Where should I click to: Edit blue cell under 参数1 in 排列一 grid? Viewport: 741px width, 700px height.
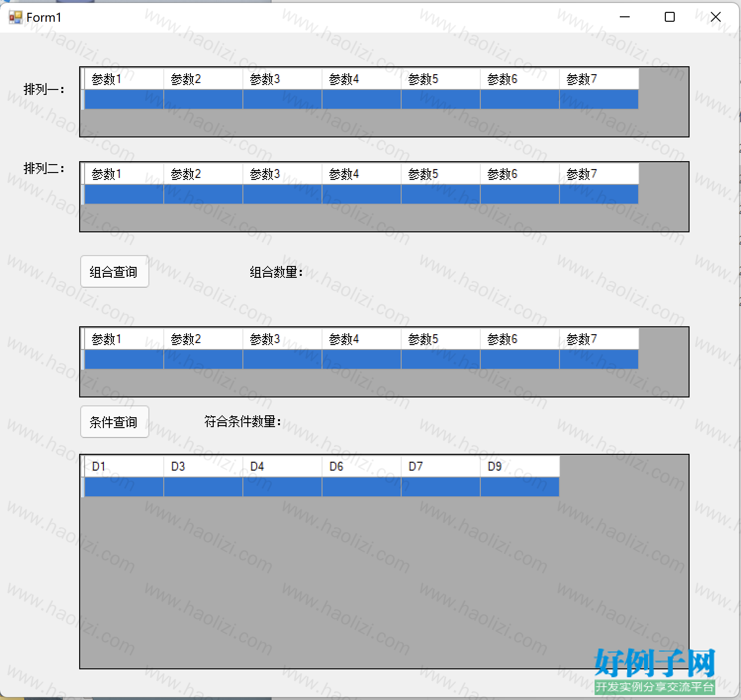click(124, 99)
